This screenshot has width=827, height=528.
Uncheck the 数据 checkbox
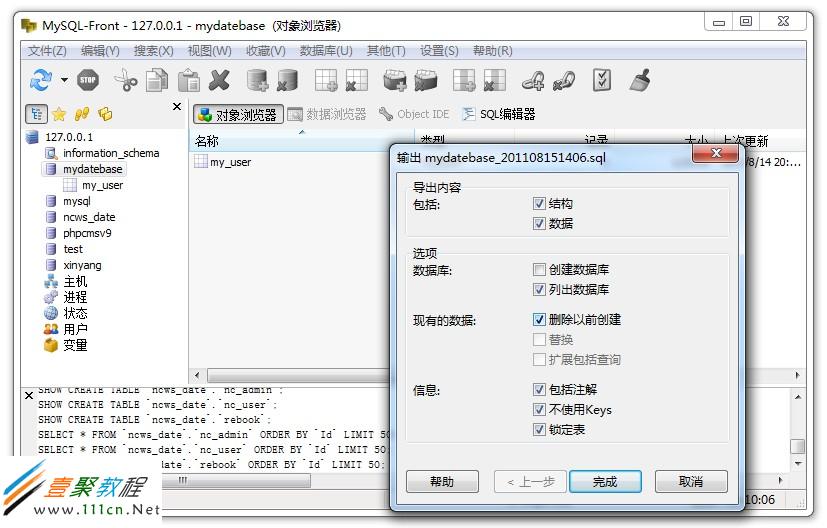click(539, 224)
